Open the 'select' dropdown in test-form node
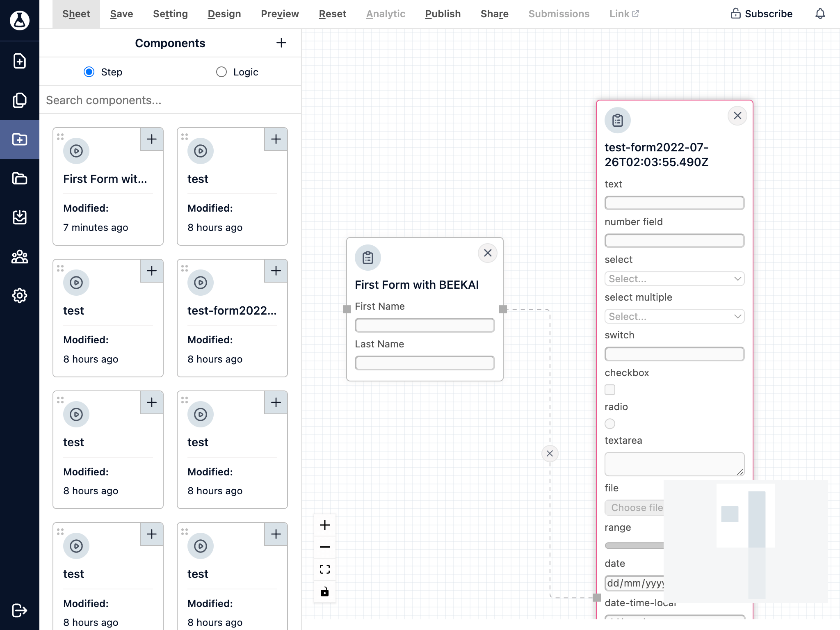Viewport: 840px width, 630px height. (x=675, y=279)
